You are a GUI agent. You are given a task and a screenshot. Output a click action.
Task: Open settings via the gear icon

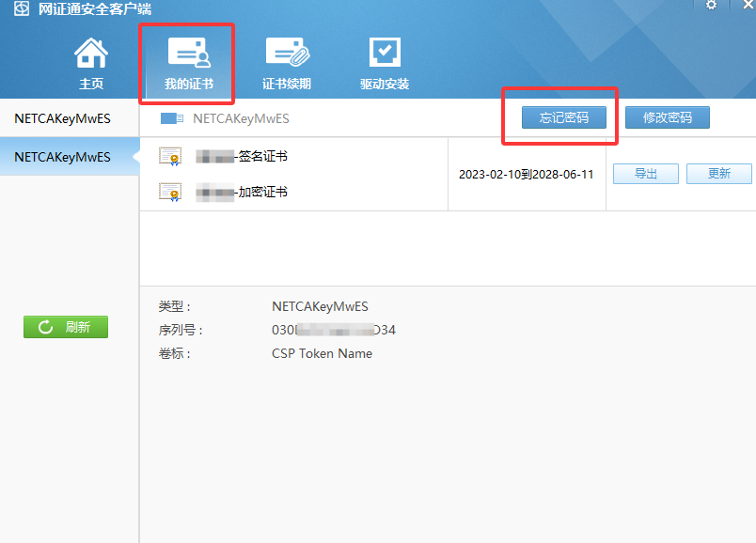(x=711, y=5)
